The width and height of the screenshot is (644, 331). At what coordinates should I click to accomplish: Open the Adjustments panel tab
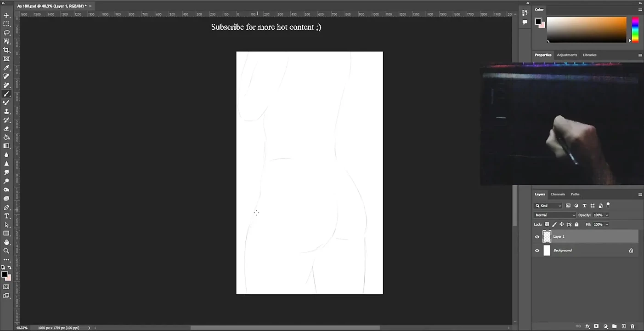pos(567,55)
